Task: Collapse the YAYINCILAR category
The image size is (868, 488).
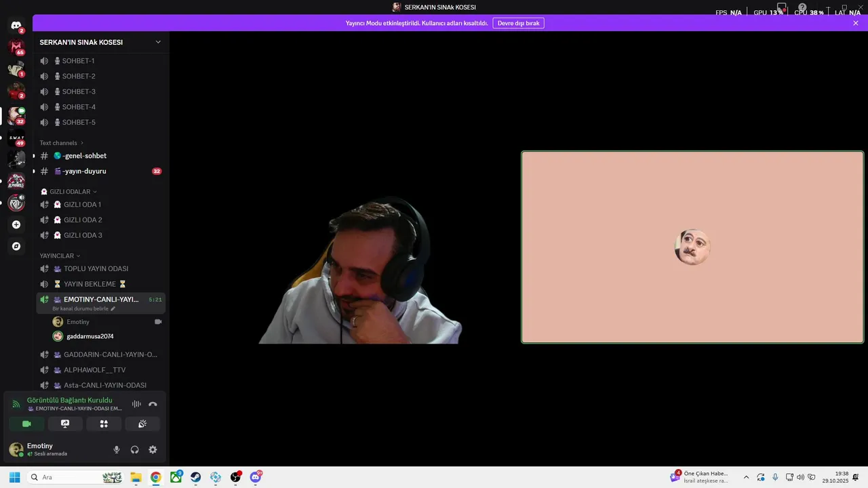Action: tap(60, 256)
